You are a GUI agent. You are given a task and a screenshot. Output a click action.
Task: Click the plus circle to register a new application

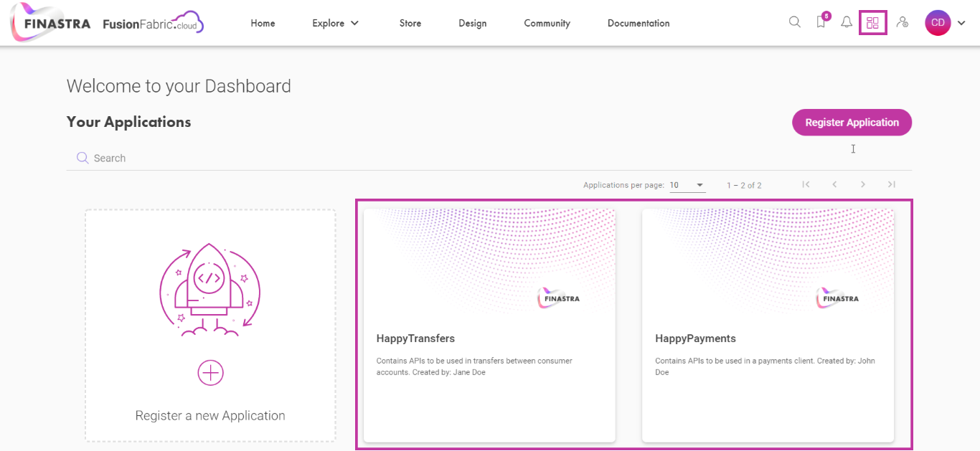tap(210, 373)
